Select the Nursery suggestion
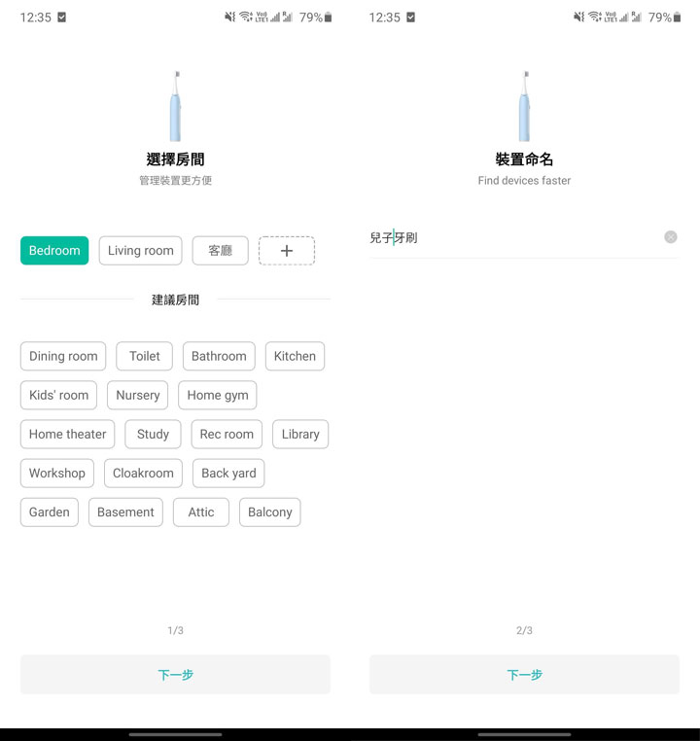The height and width of the screenshot is (741, 700). pos(137,396)
